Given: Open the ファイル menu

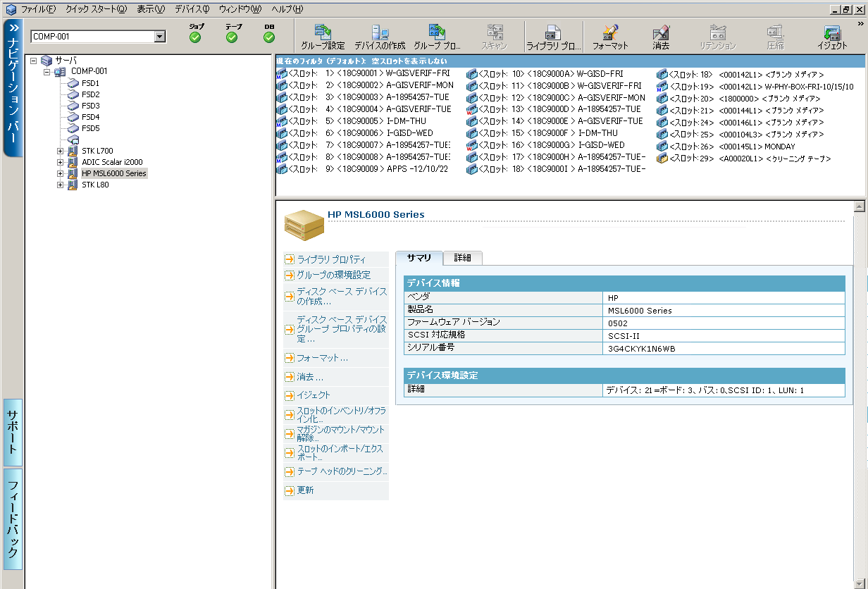Looking at the screenshot, I should tap(38, 9).
